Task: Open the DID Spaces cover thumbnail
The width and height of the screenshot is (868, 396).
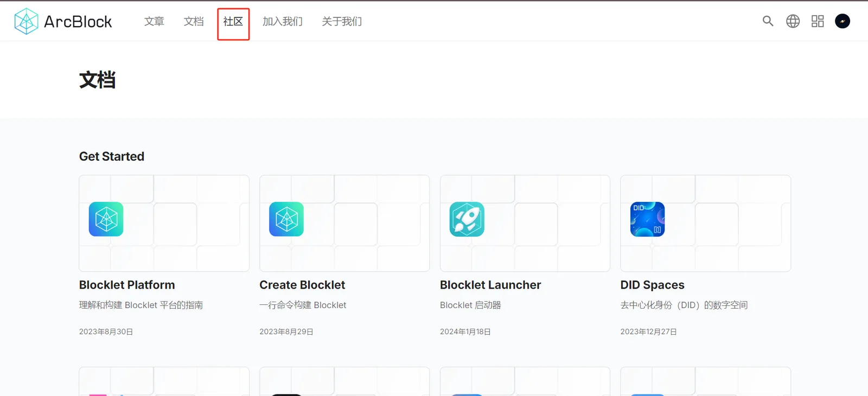Action: coord(706,223)
